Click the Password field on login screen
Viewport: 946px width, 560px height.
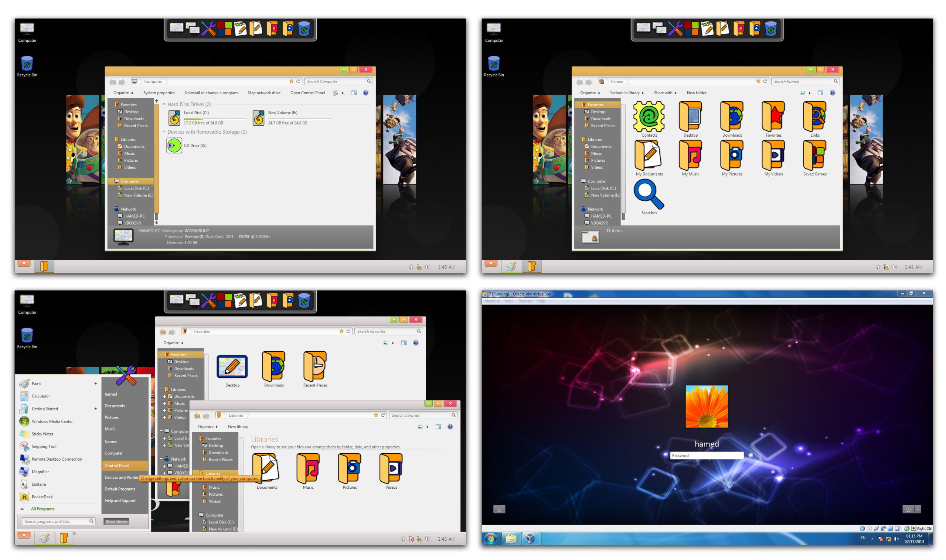tap(706, 455)
